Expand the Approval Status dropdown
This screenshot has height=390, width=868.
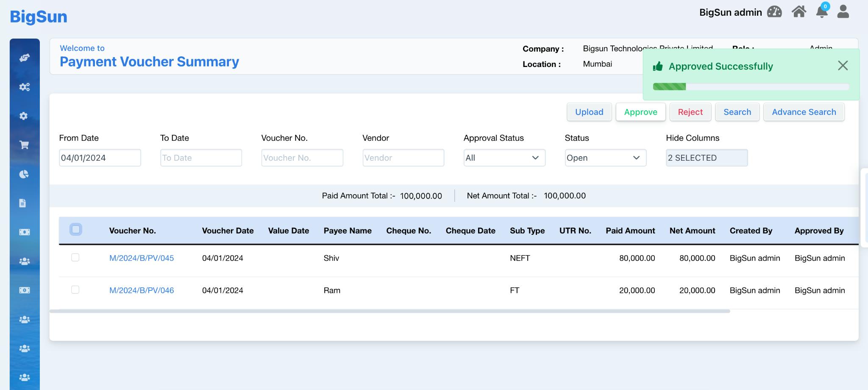coord(504,158)
